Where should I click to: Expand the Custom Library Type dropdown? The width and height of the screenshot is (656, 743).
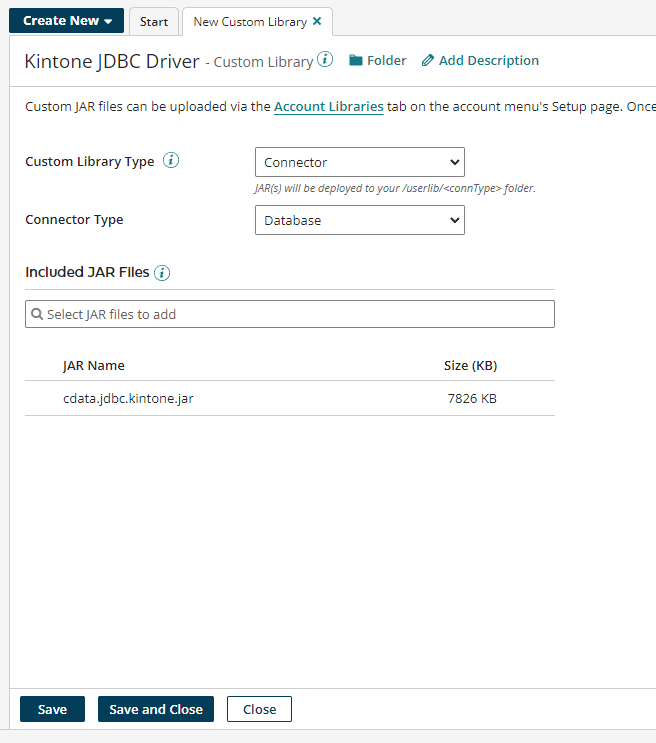[360, 162]
